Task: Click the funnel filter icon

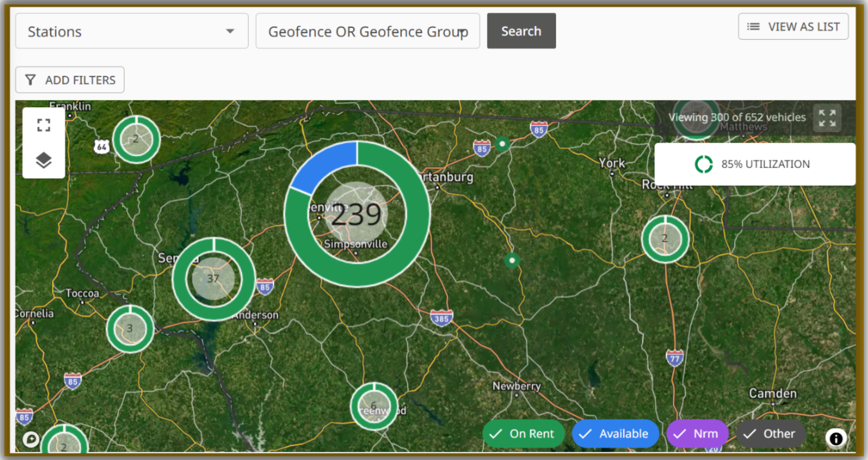Action: coord(31,80)
